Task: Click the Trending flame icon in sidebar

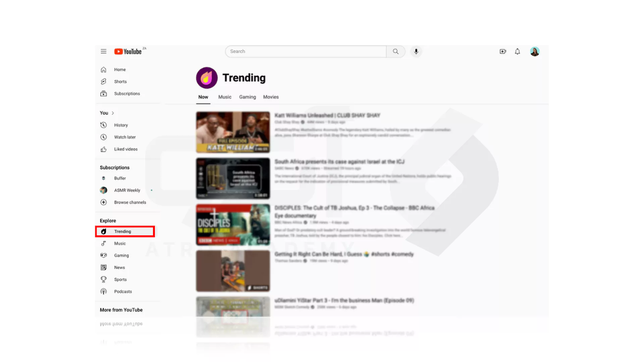Action: click(x=104, y=231)
